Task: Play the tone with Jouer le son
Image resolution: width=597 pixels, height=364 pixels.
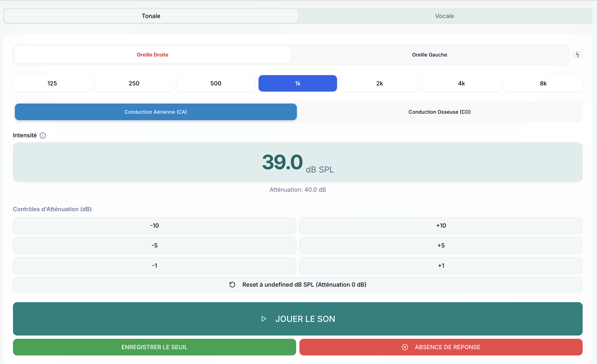Action: 298,319
